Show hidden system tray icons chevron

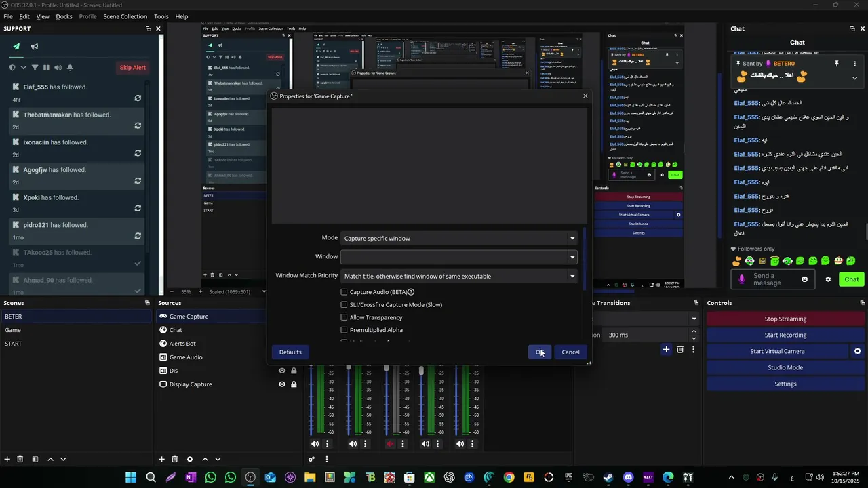(731, 477)
